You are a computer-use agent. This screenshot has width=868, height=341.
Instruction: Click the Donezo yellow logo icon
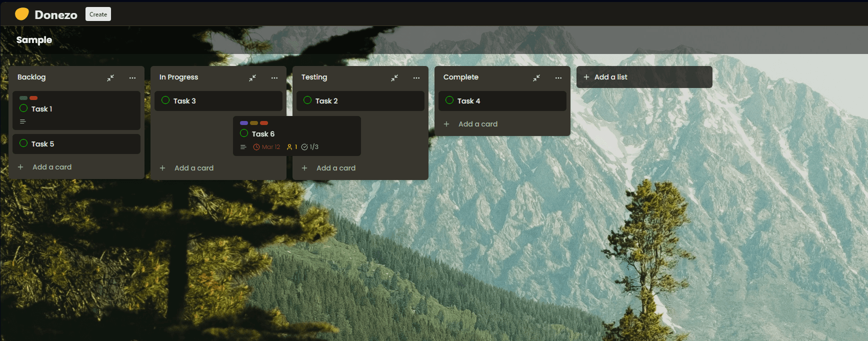21,14
